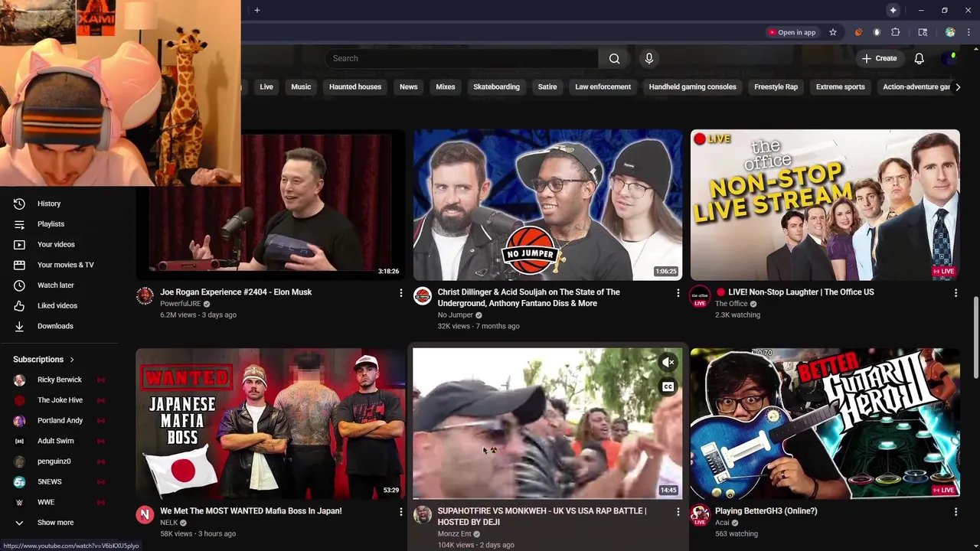Unmute the Supahotfire preview video
Image resolution: width=980 pixels, height=551 pixels.
click(x=668, y=363)
